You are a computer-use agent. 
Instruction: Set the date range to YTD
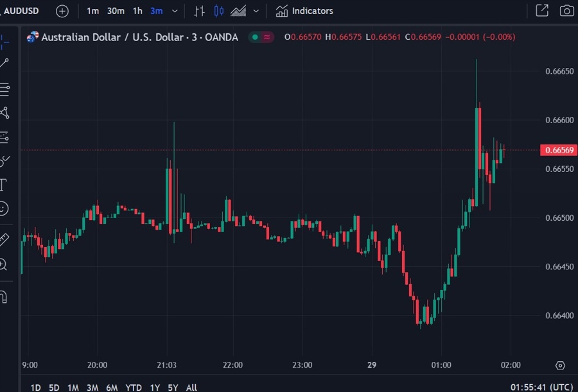click(134, 388)
